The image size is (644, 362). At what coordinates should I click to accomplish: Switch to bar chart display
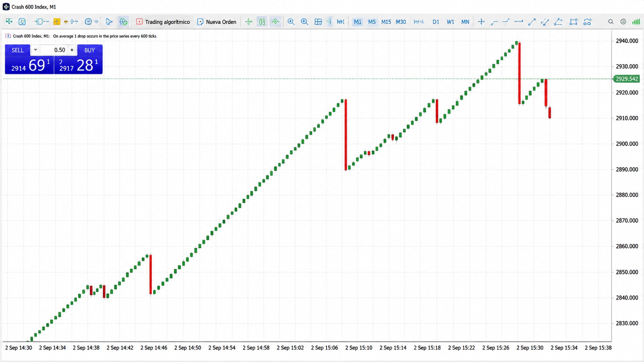pos(248,22)
